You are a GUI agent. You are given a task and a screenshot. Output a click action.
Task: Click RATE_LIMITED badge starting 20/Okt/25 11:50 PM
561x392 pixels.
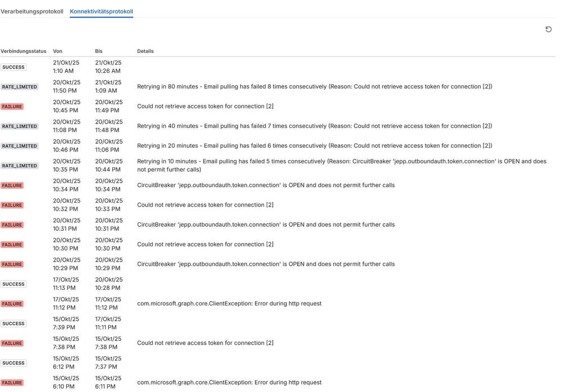19,87
